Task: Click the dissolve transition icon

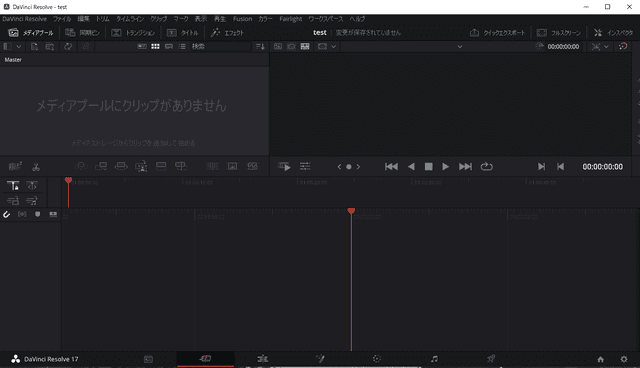Action: point(232,166)
